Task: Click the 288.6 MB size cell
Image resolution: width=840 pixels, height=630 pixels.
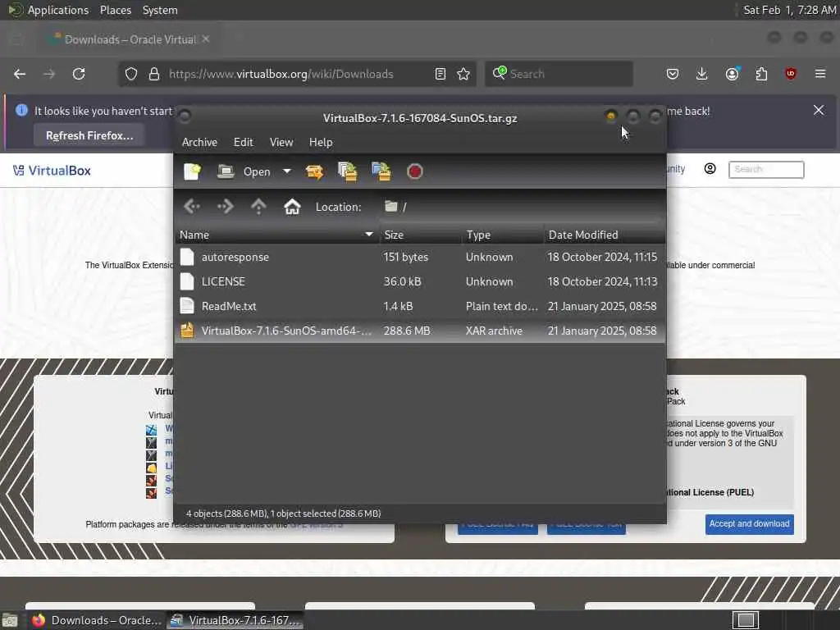Action: click(x=407, y=331)
